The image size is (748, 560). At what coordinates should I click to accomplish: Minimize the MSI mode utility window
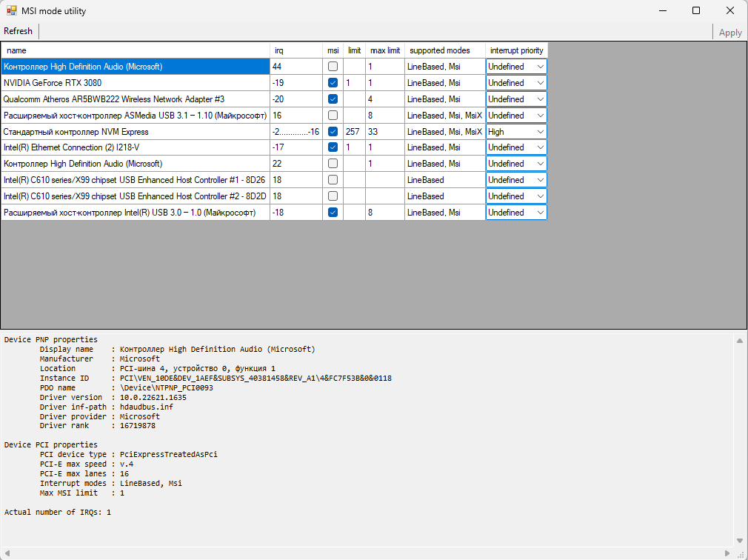[x=663, y=10]
